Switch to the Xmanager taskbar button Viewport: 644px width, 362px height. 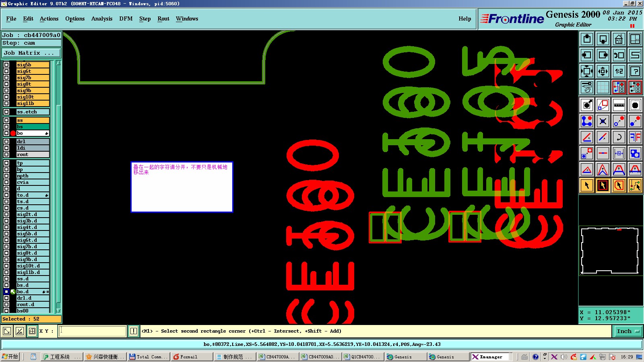490,357
